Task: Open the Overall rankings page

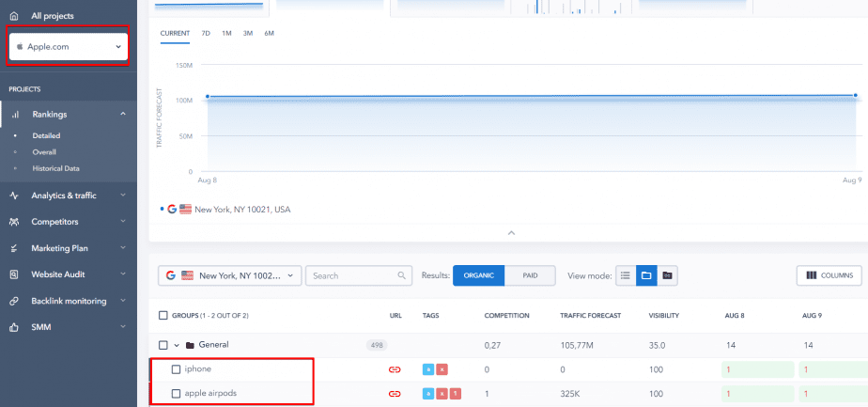Action: pyautogui.click(x=44, y=151)
